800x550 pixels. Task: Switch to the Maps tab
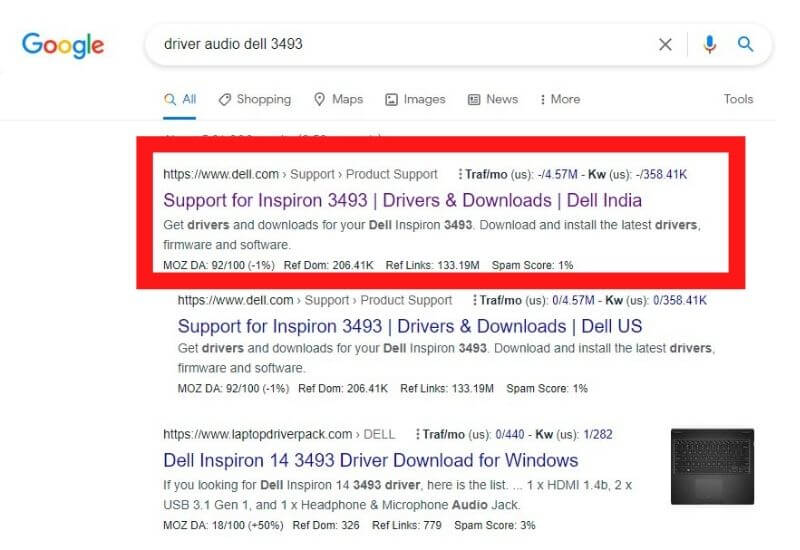click(338, 99)
